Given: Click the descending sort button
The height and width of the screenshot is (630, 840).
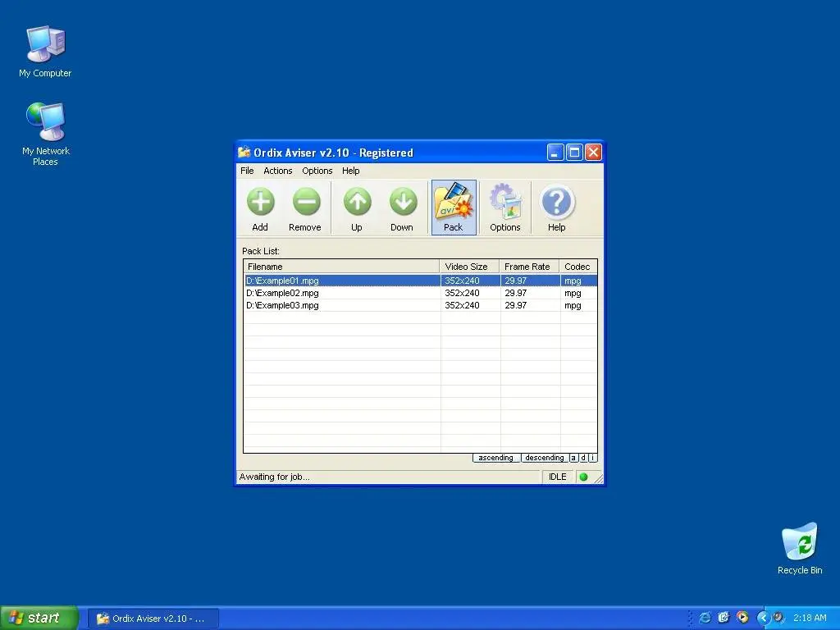Looking at the screenshot, I should [545, 458].
